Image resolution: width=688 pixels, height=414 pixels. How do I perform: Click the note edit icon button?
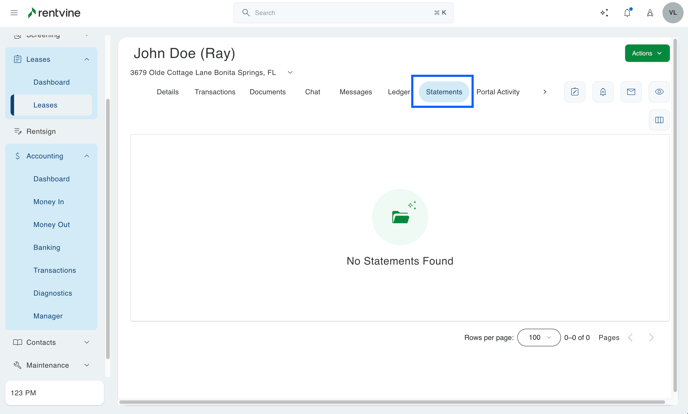pos(575,92)
